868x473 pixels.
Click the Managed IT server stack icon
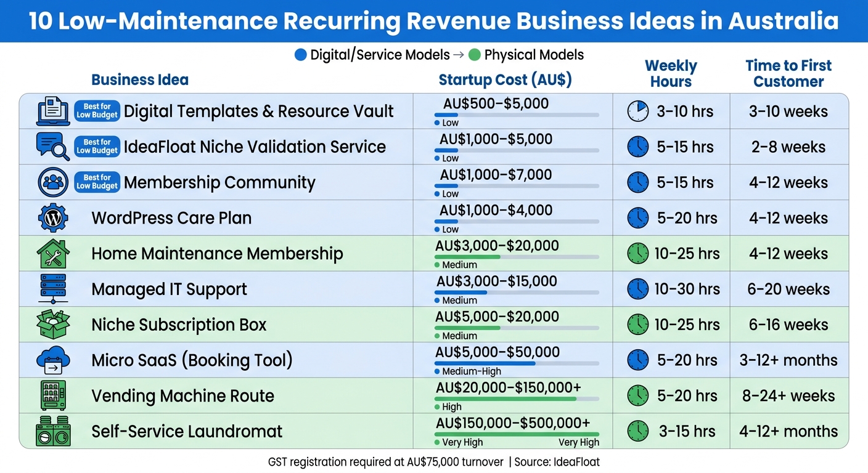pyautogui.click(x=52, y=289)
